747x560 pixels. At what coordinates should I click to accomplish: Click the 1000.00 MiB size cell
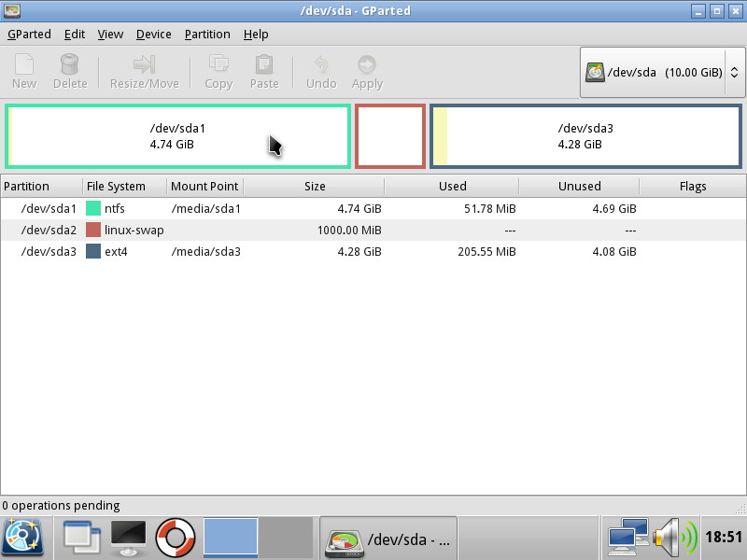[x=349, y=230]
